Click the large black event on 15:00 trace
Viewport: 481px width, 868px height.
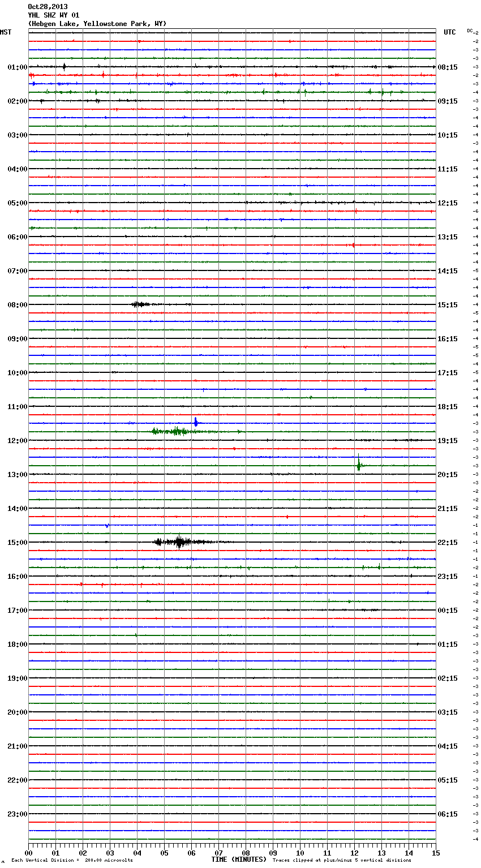[179, 542]
